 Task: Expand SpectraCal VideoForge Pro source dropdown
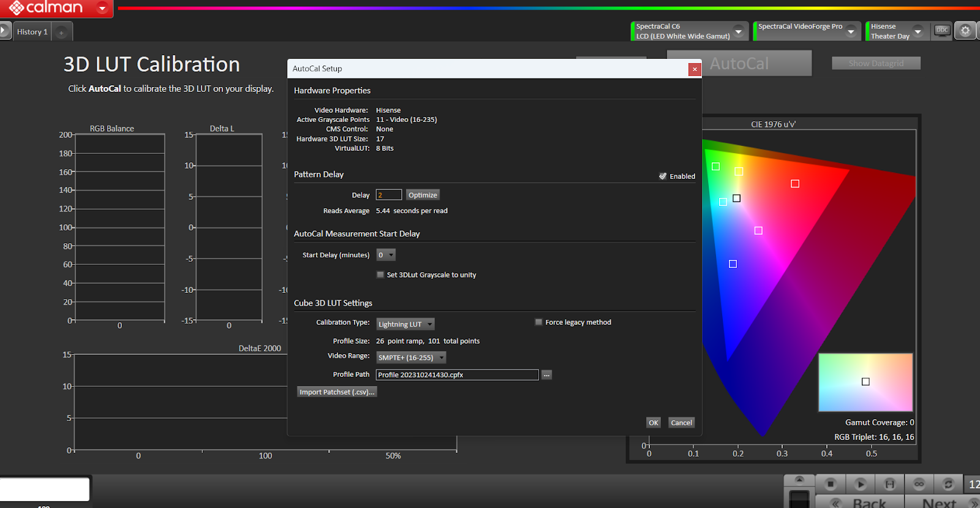click(x=851, y=31)
